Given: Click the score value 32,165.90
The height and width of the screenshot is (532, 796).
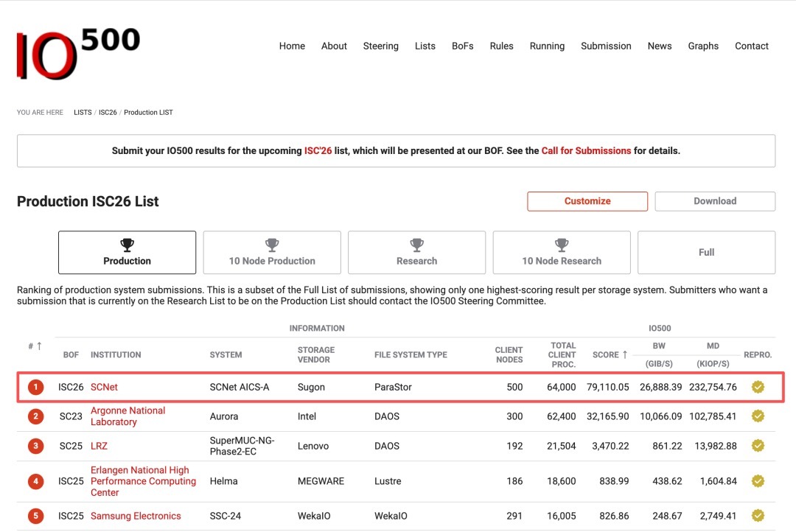Looking at the screenshot, I should pyautogui.click(x=607, y=416).
